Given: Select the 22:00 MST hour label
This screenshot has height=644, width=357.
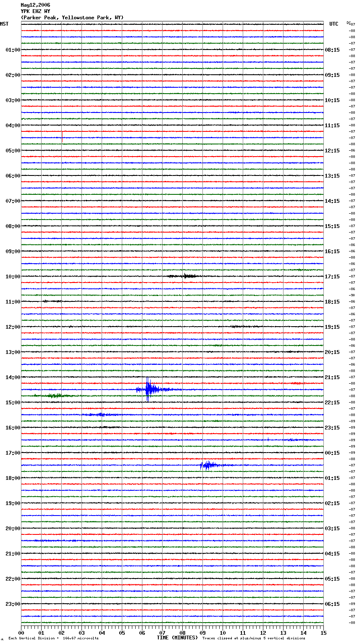Looking at the screenshot, I should (x=13, y=579).
